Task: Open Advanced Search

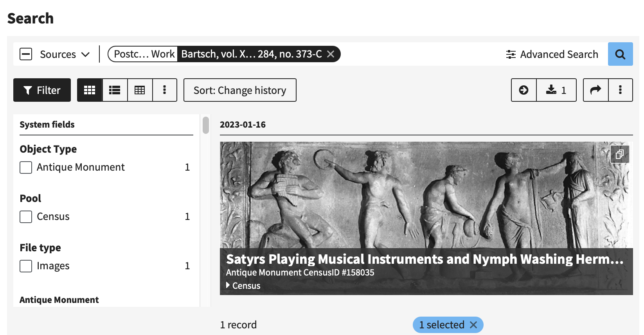Action: (x=552, y=54)
